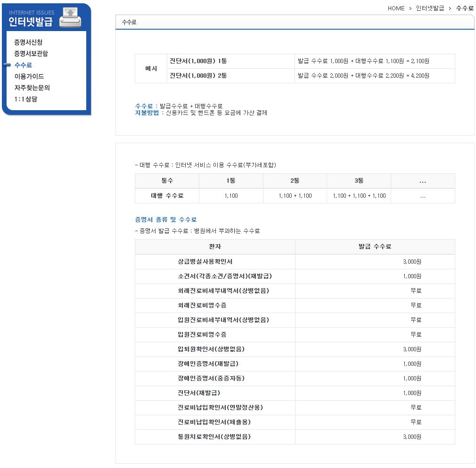Click the 1통 column header
The width and height of the screenshot is (476, 468).
click(x=231, y=181)
